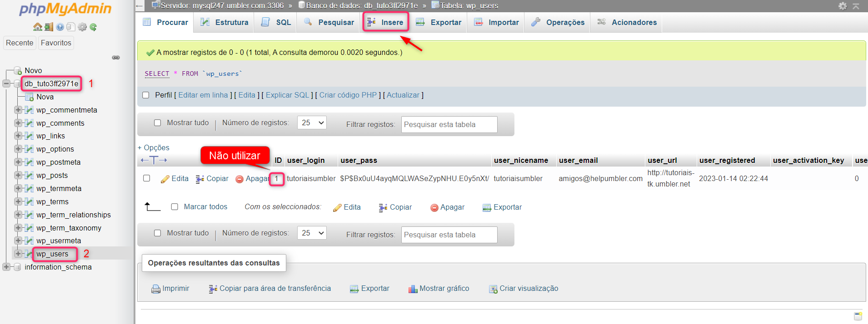Screen dimensions: 868x324
Task: Open phpMyAdmin documentation help icon
Action: [60, 27]
